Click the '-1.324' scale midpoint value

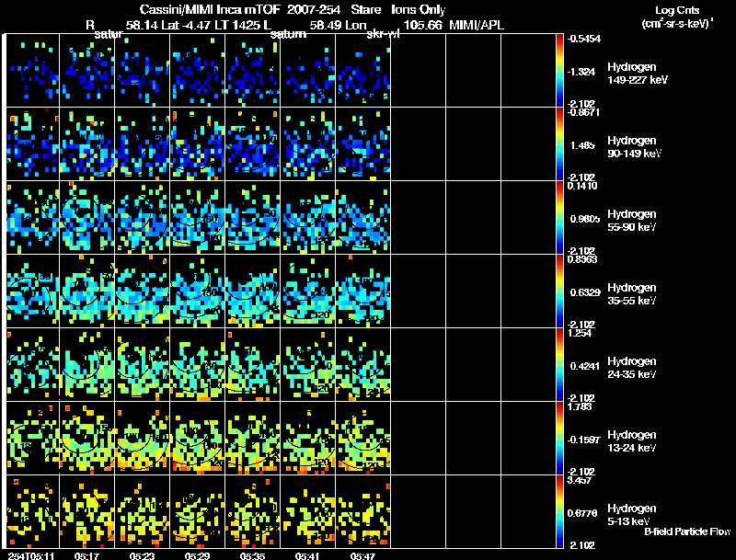coord(581,72)
